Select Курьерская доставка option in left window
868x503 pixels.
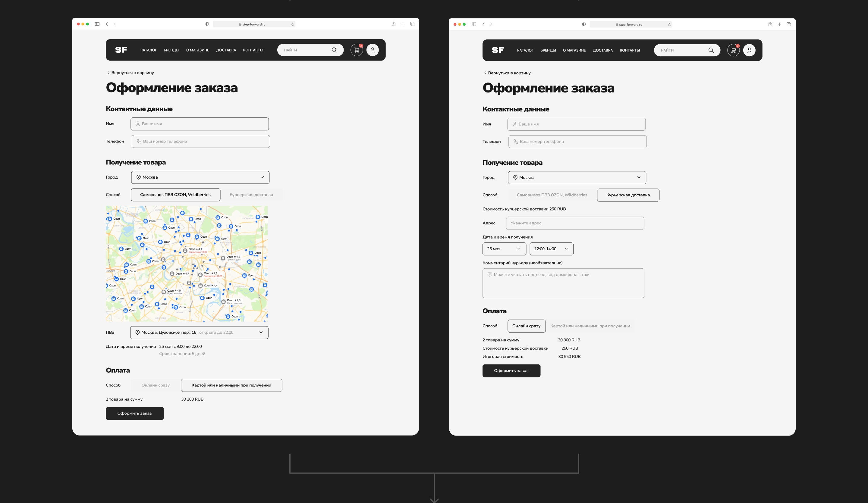click(251, 195)
